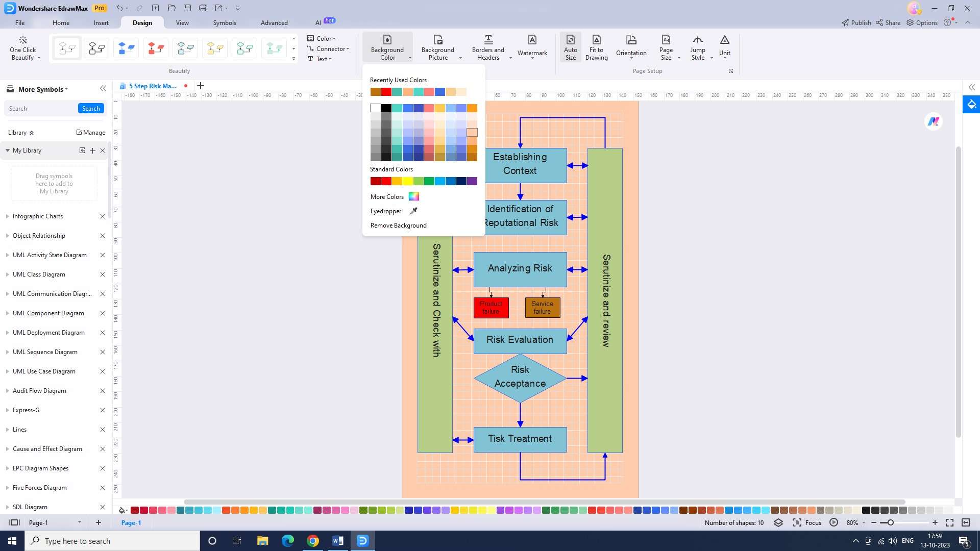
Task: Click the Layers icon in status bar
Action: [x=778, y=523]
